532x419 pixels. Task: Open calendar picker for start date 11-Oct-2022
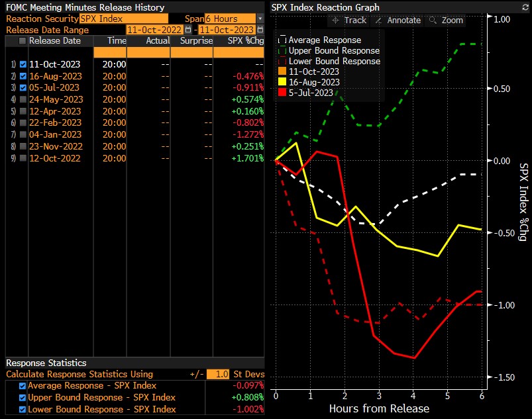(x=188, y=30)
